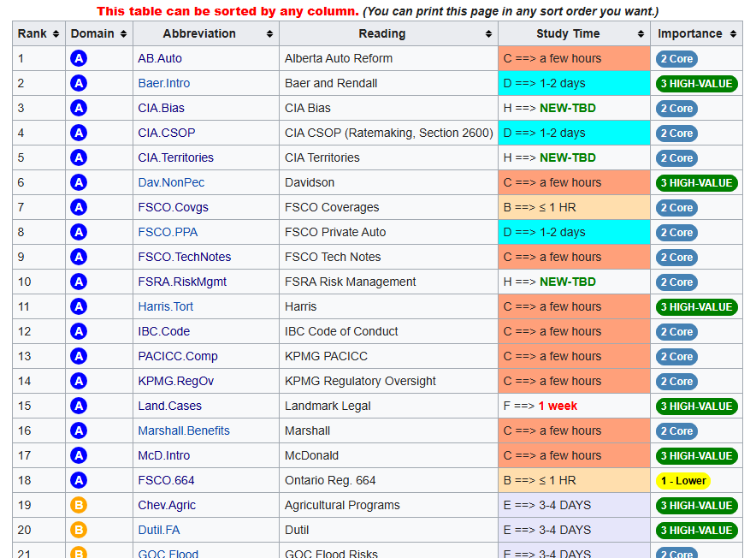This screenshot has height=558, width=756.
Task: Sort table by Rank column
Action: coord(38,33)
